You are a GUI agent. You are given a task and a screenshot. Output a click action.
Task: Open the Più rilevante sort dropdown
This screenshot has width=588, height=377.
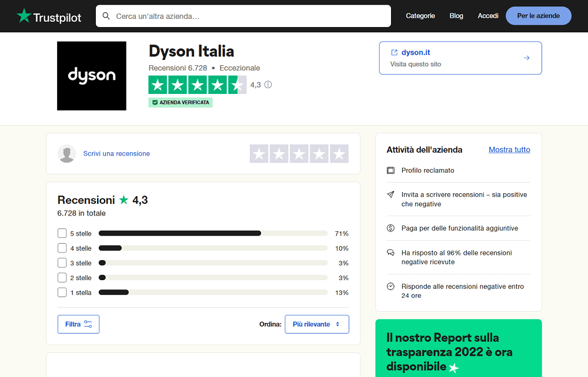coord(317,324)
